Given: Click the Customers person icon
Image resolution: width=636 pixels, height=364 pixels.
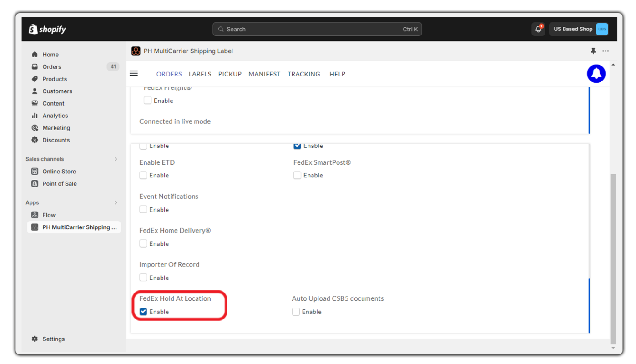Looking at the screenshot, I should point(35,91).
